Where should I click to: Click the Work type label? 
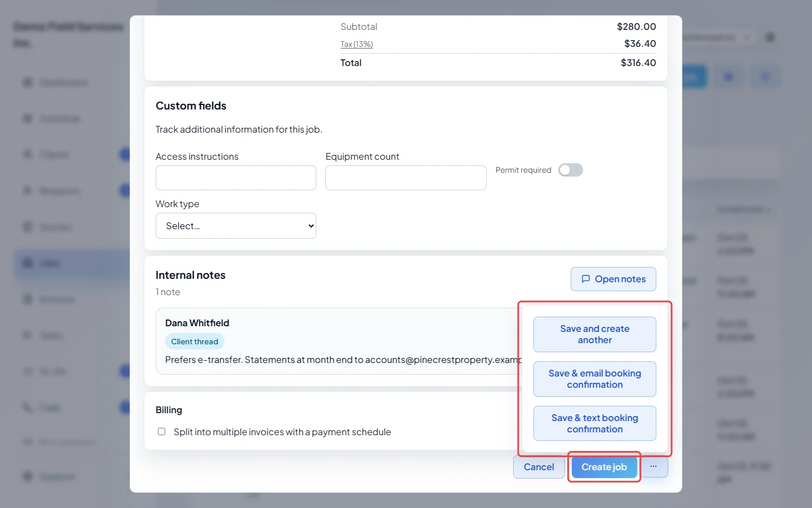(178, 204)
